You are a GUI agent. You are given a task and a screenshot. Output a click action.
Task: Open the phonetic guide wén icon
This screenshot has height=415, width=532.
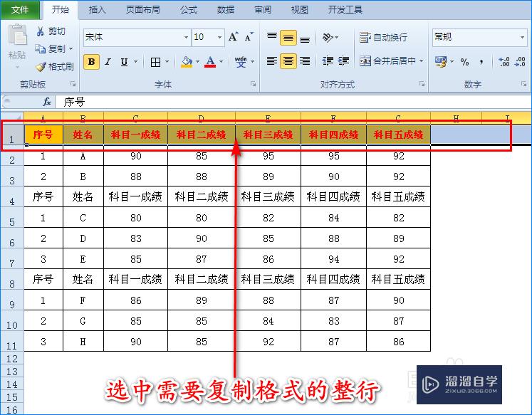[x=241, y=62]
